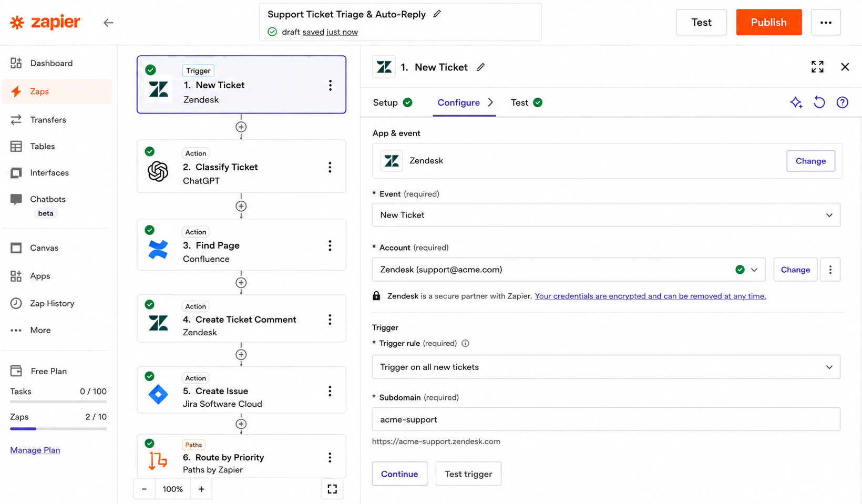Change the connected account
This screenshot has height=504, width=862.
tap(795, 270)
